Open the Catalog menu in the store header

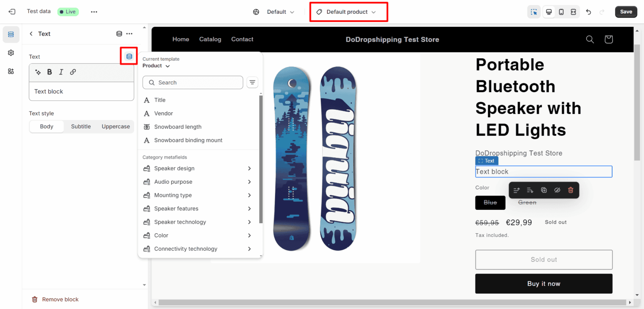pos(210,39)
